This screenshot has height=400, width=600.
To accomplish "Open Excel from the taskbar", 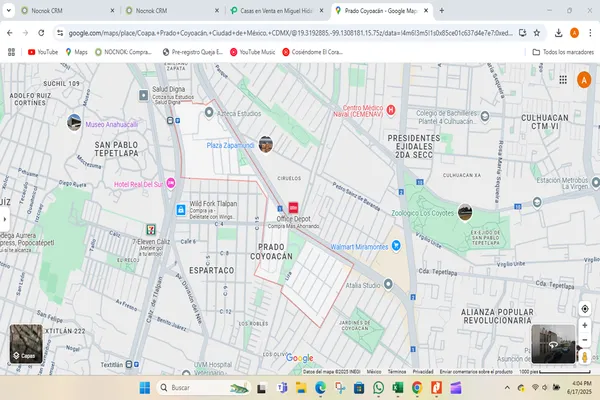I will click(x=398, y=388).
